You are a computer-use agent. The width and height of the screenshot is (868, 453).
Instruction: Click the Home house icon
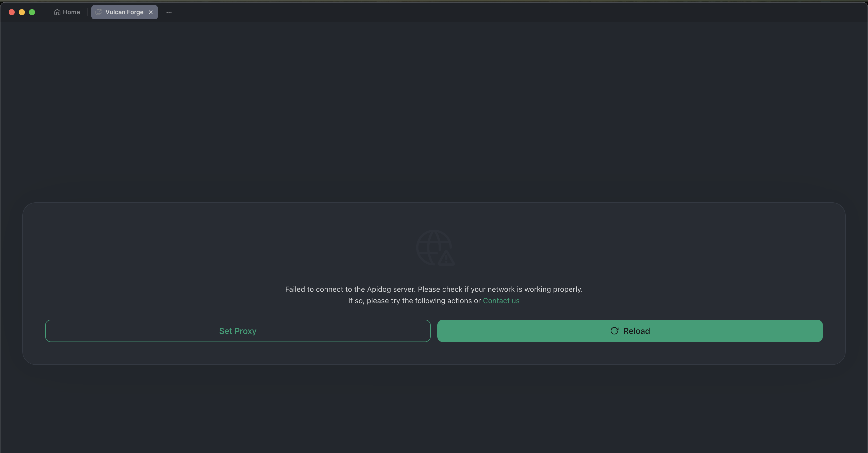point(57,12)
